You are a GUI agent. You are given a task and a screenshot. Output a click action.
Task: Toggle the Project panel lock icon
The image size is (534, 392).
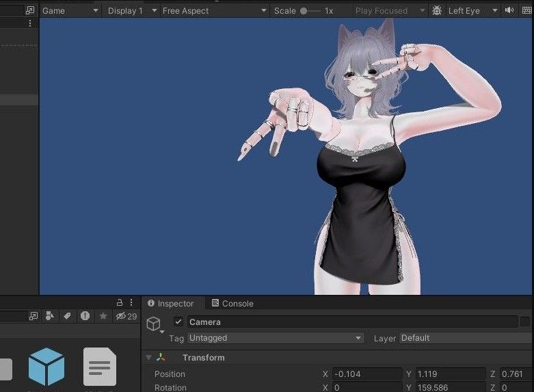[120, 302]
